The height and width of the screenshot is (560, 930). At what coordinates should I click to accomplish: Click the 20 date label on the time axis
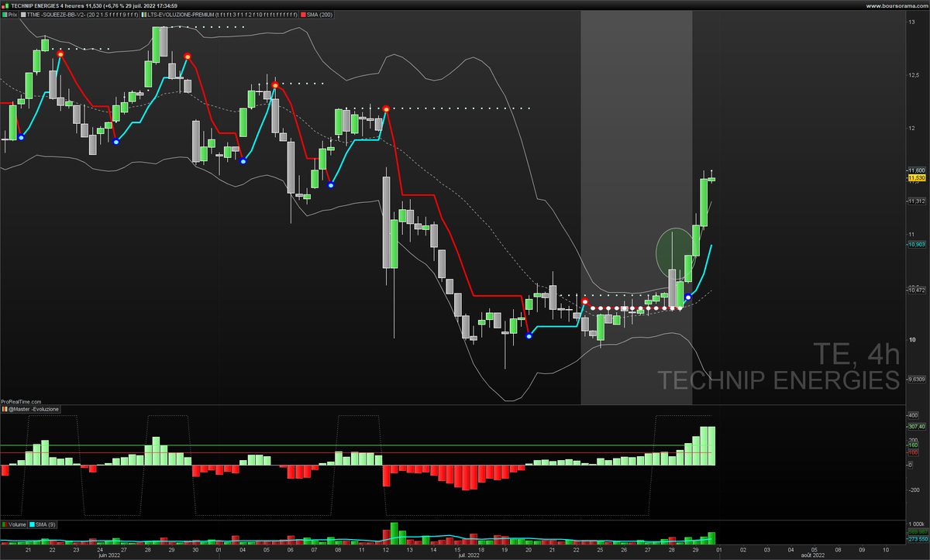528,549
